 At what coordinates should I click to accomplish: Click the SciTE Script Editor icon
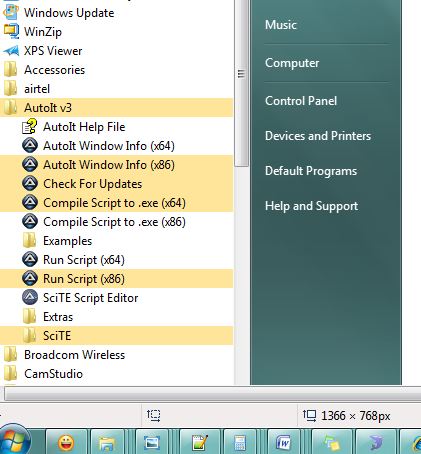point(30,298)
